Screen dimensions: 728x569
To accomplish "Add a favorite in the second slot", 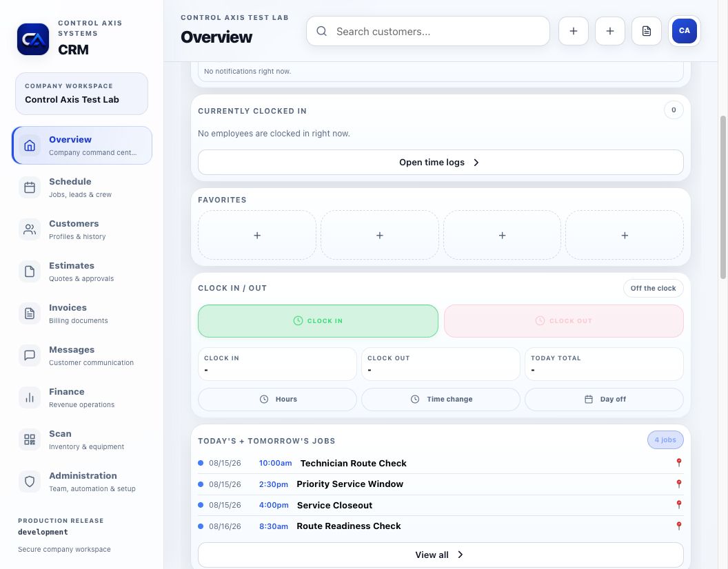I will pyautogui.click(x=379, y=236).
